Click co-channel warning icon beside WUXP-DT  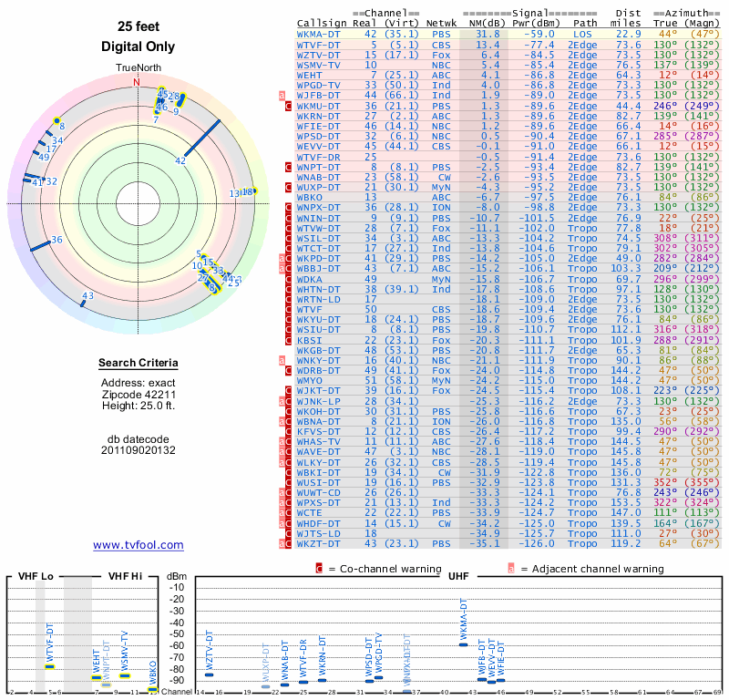point(289,187)
